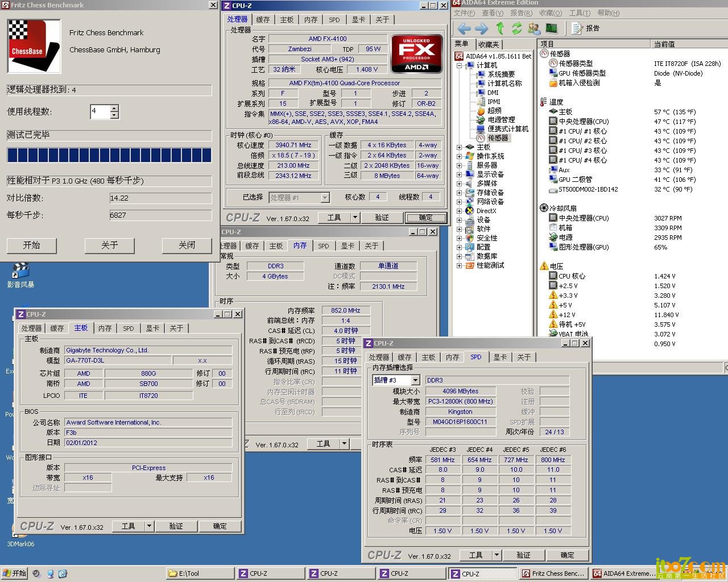Click 关于 button in Fritz Chess Benchmark
The height and width of the screenshot is (582, 728).
point(109,245)
